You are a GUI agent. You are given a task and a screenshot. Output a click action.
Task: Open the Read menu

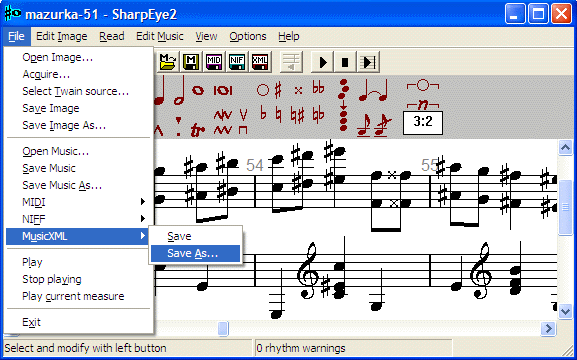pyautogui.click(x=111, y=36)
